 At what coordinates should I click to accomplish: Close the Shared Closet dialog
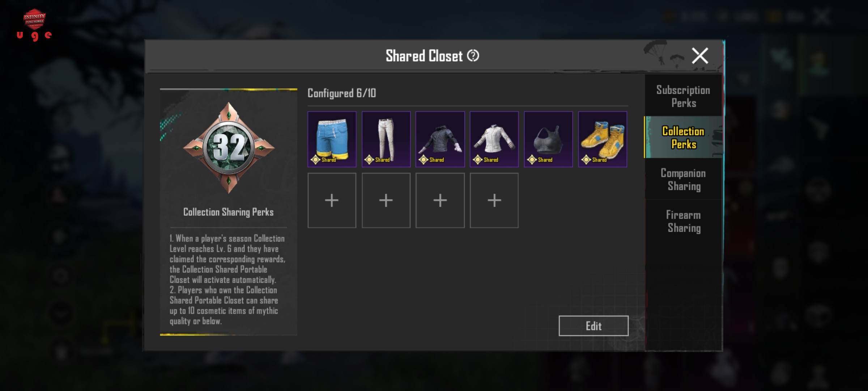coord(700,56)
